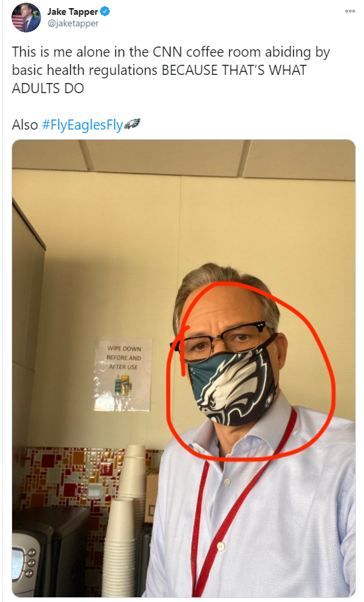Viewport: 364px width, 602px height.
Task: Open the attached selfie photo
Action: (184, 368)
